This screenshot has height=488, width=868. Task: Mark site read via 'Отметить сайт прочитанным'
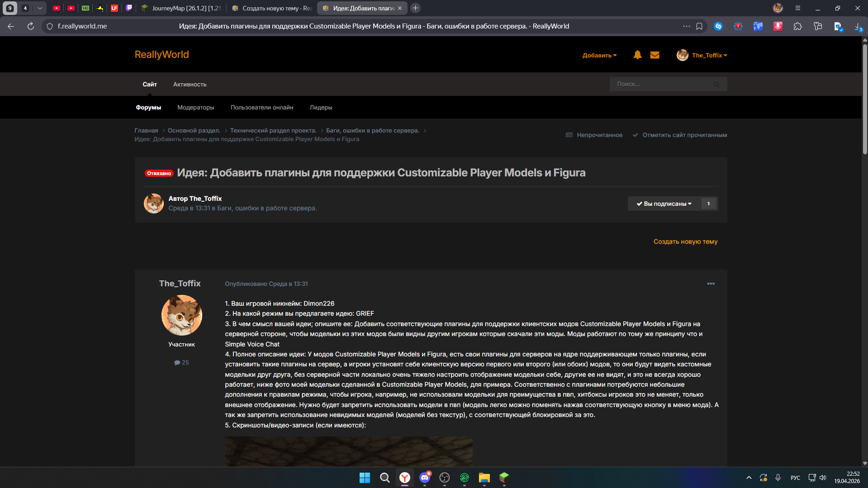tap(684, 135)
